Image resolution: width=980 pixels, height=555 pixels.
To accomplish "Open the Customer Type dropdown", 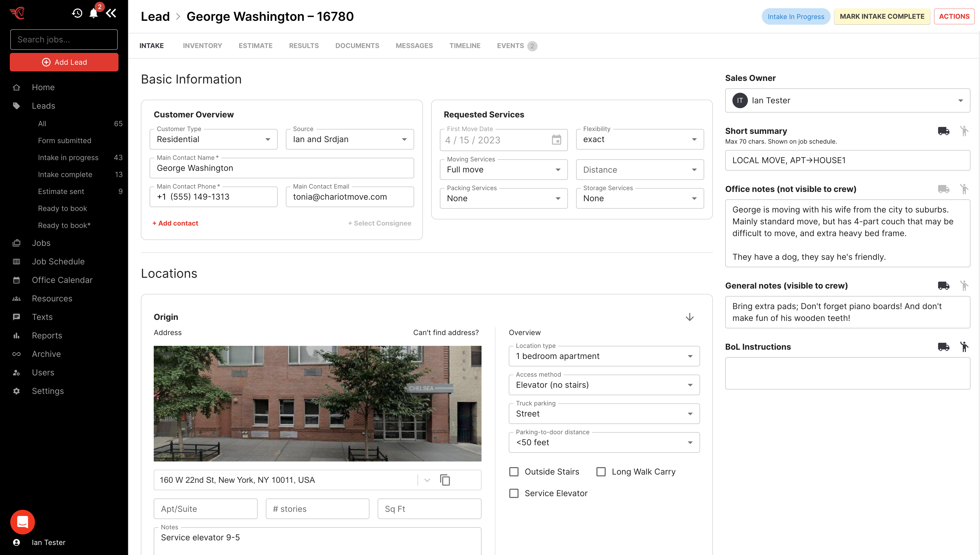I will pyautogui.click(x=214, y=140).
